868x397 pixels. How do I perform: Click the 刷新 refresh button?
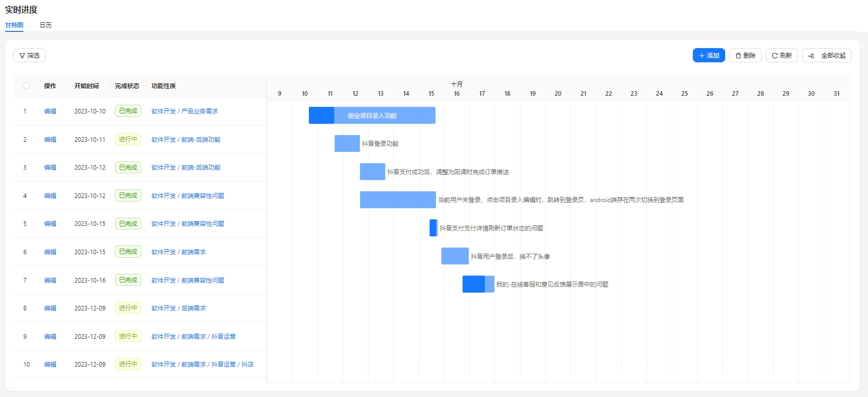click(781, 55)
